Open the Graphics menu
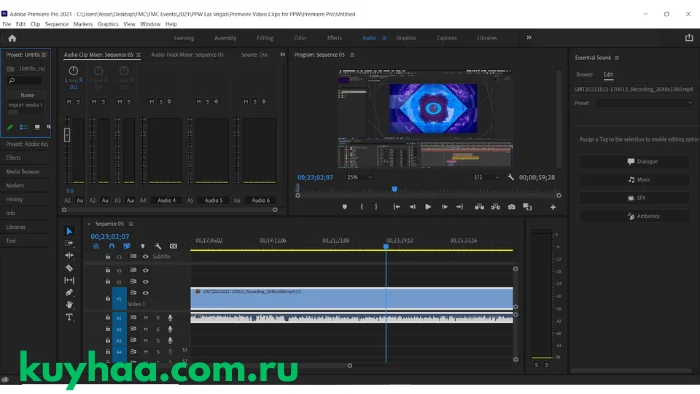The width and height of the screenshot is (700, 394). point(108,24)
